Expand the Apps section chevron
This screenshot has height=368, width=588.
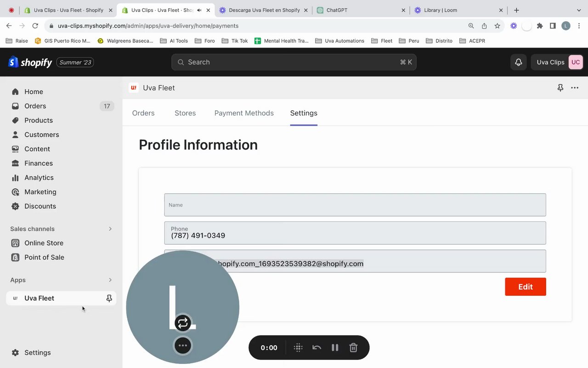(x=110, y=280)
